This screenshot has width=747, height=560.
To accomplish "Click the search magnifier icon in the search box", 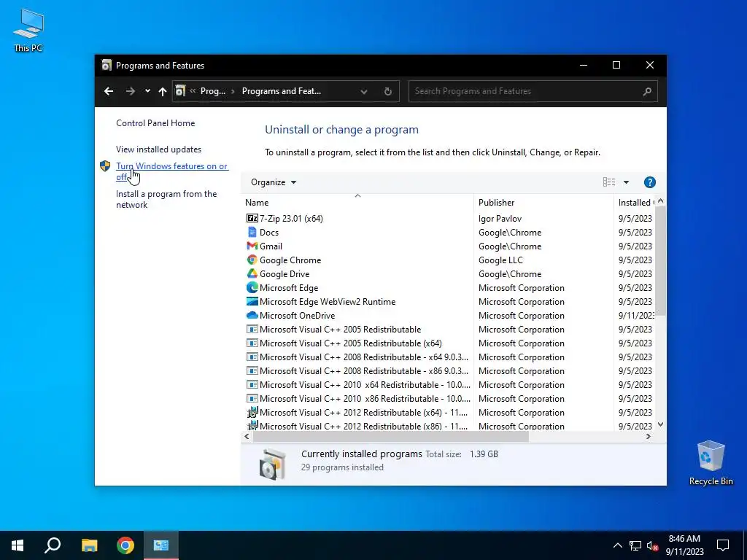I will [x=647, y=91].
